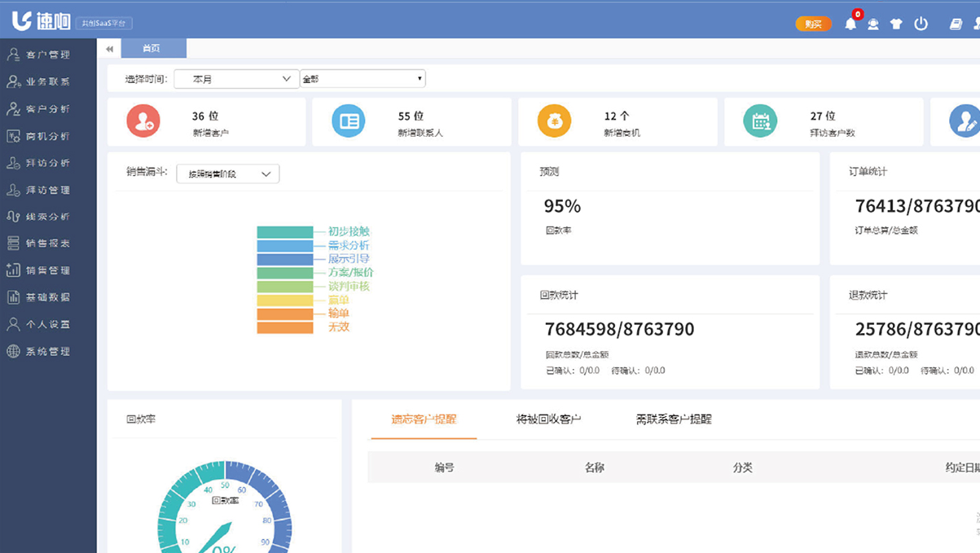Screen dimensions: 980x553
Task: Click the blue 新增联系人 card icon
Action: 349,121
